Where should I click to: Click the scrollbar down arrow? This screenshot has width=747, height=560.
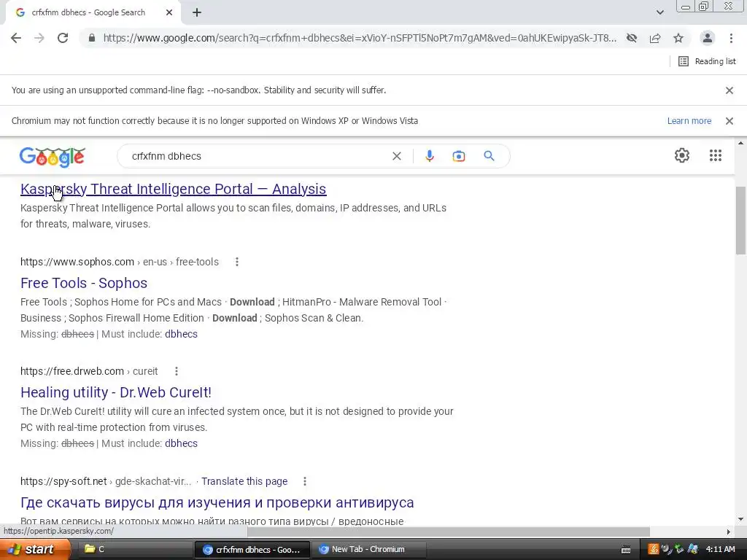(741, 519)
